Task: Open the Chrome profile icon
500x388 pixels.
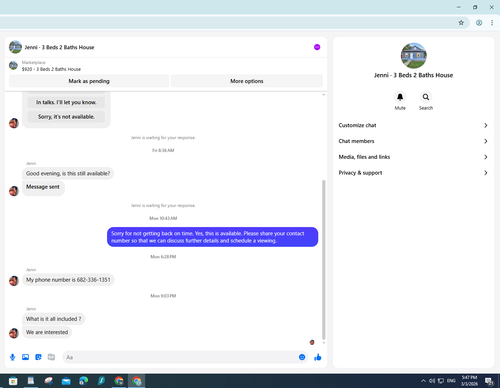Action: (479, 23)
